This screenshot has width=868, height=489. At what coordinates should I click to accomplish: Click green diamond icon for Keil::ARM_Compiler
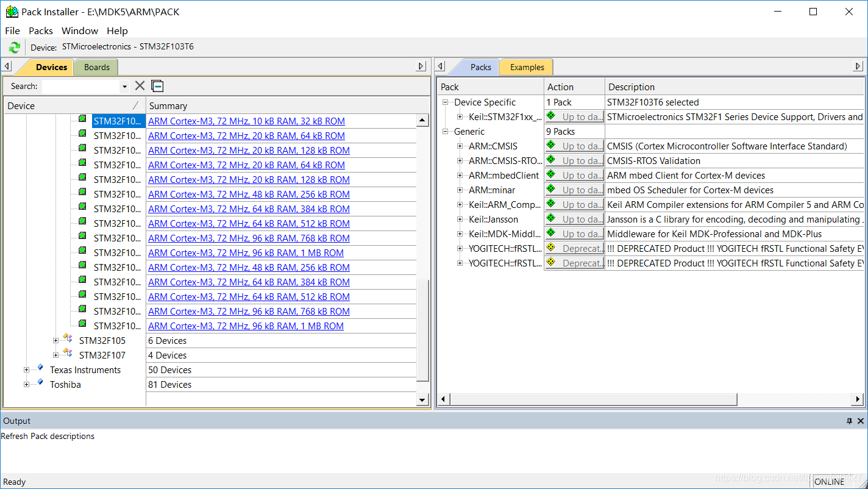[551, 204]
